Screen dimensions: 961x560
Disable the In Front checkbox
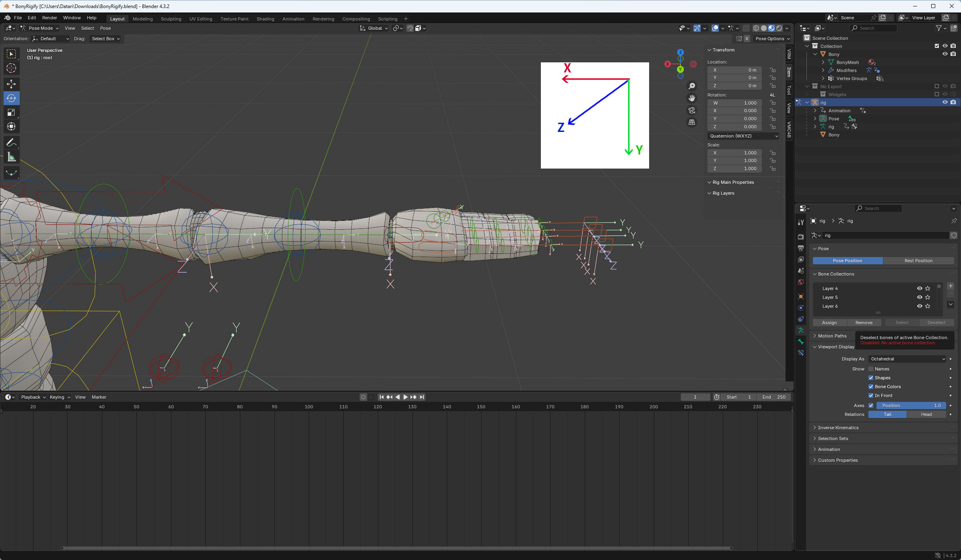pos(871,395)
